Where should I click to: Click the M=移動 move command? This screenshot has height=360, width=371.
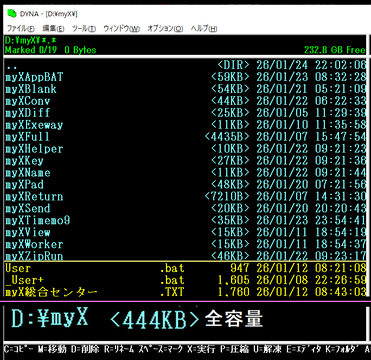[52, 349]
